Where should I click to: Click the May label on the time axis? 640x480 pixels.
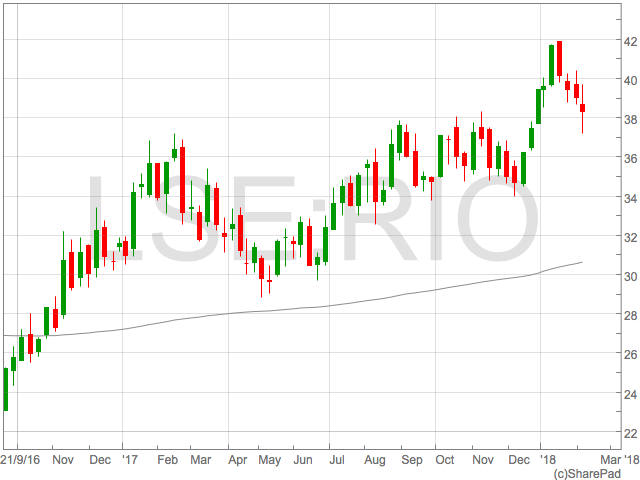pyautogui.click(x=268, y=460)
